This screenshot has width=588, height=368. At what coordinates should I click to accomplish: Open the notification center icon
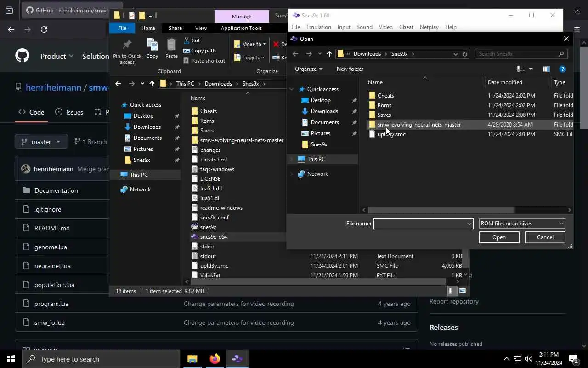coord(573,359)
